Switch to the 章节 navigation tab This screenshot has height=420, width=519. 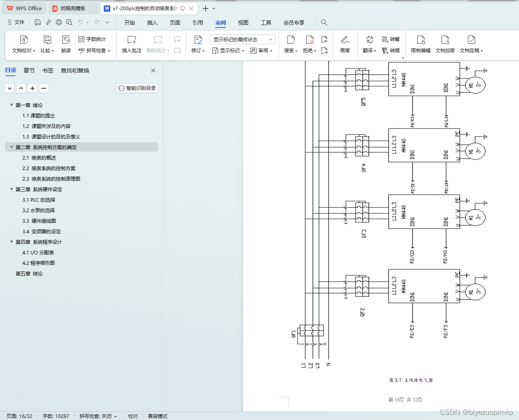click(29, 70)
